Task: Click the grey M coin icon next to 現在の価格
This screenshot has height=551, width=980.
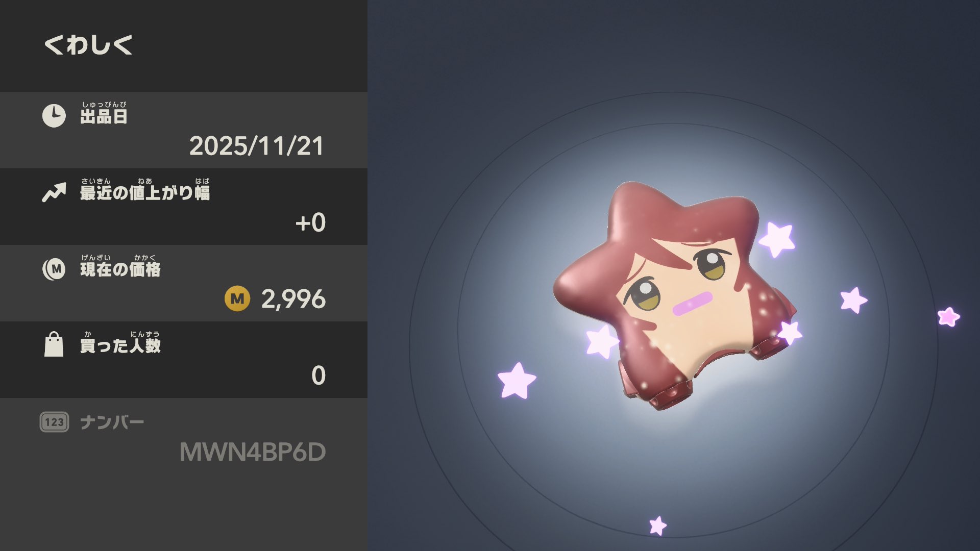Action: [54, 269]
